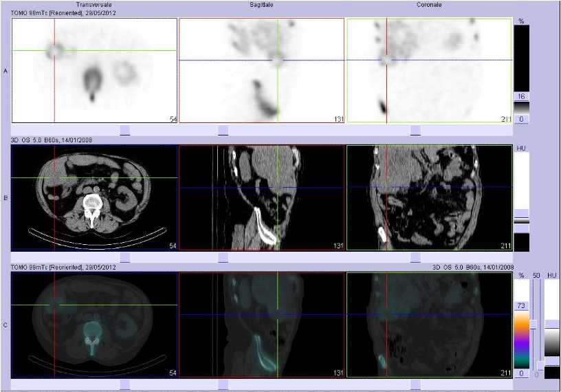Viewport: 561px width, 392px height.
Task: Select the fused coronal view in row C
Action: point(429,325)
